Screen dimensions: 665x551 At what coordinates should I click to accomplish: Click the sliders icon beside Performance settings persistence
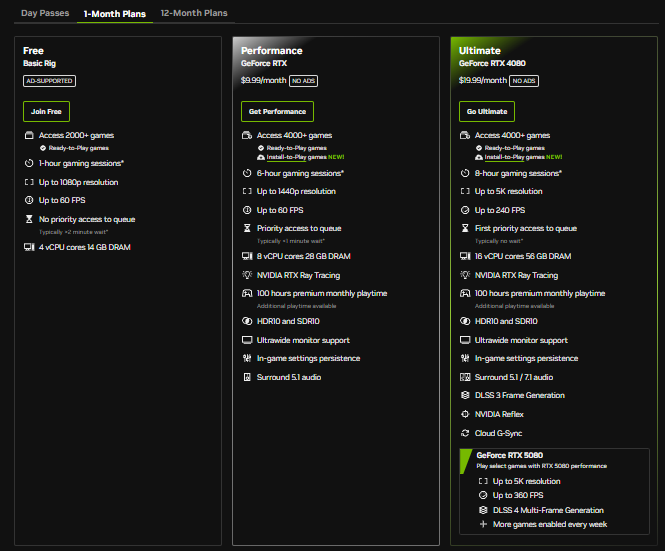coord(247,358)
